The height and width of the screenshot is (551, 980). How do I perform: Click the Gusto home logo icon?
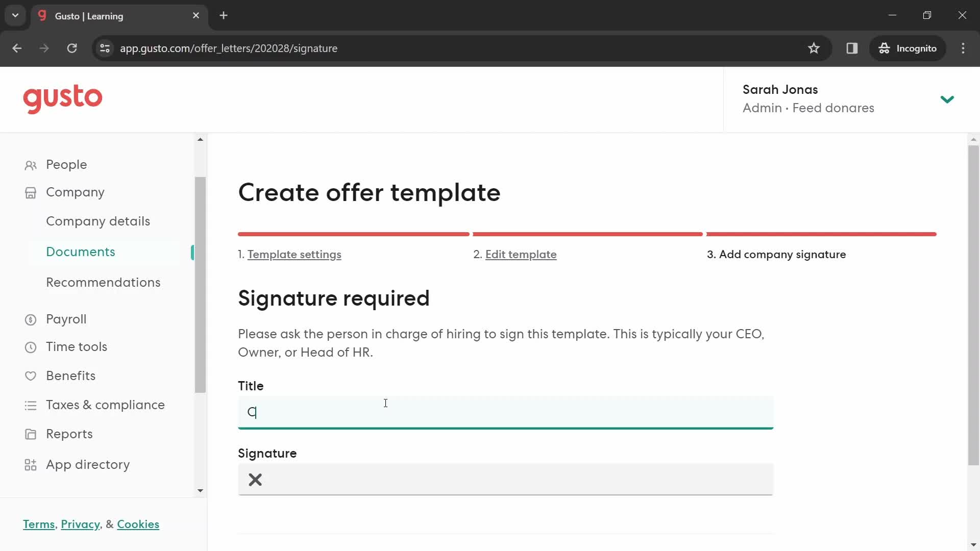(63, 98)
